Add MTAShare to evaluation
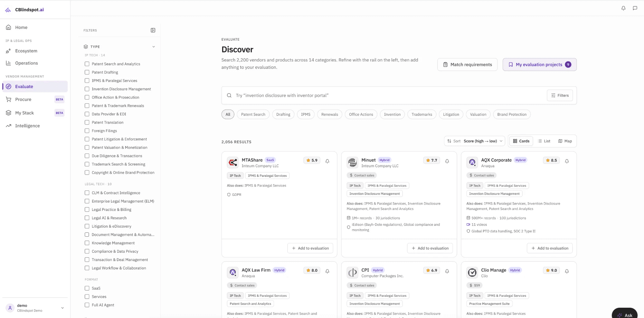The image size is (644, 318). [310, 248]
